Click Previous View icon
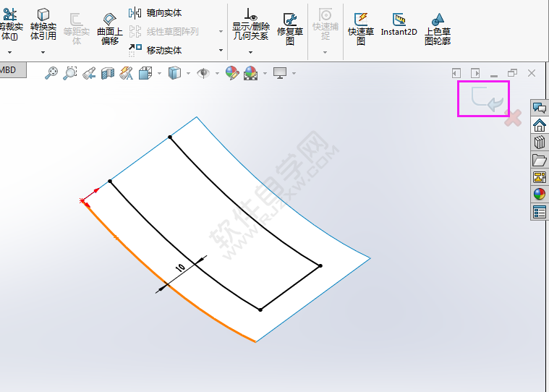The width and height of the screenshot is (549, 392). pyautogui.click(x=89, y=73)
